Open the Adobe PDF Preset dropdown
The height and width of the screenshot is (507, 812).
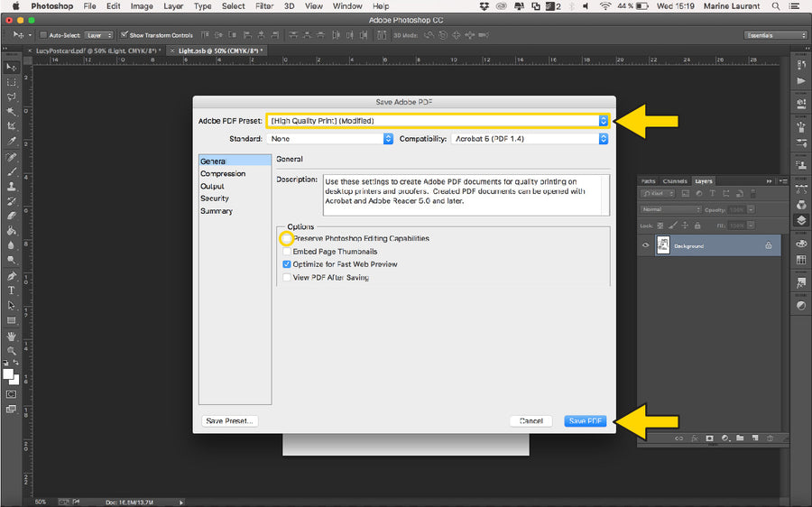[x=438, y=121]
